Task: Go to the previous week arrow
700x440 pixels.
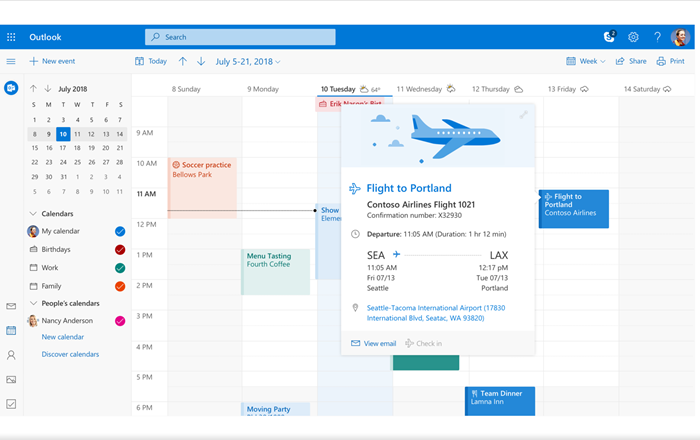Action: (x=183, y=62)
